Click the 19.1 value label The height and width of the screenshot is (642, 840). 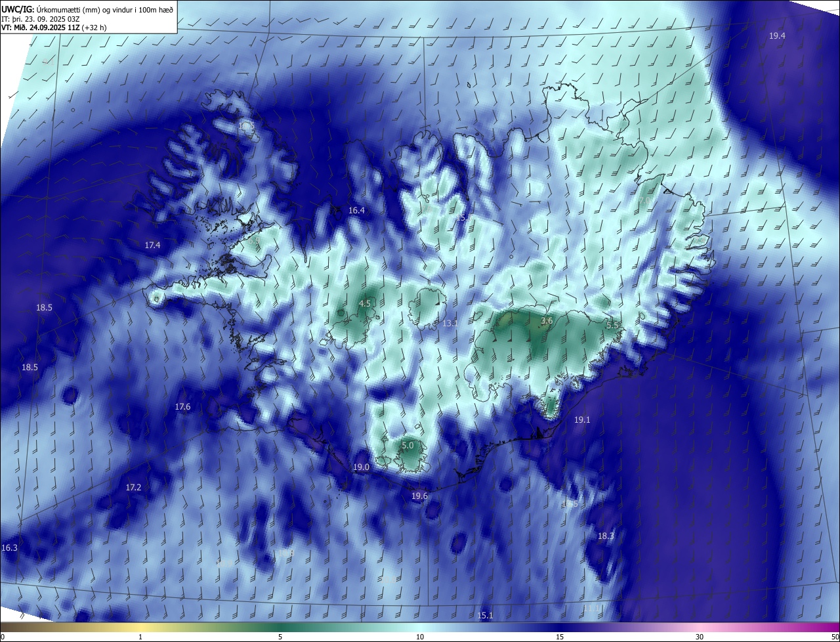pos(582,419)
